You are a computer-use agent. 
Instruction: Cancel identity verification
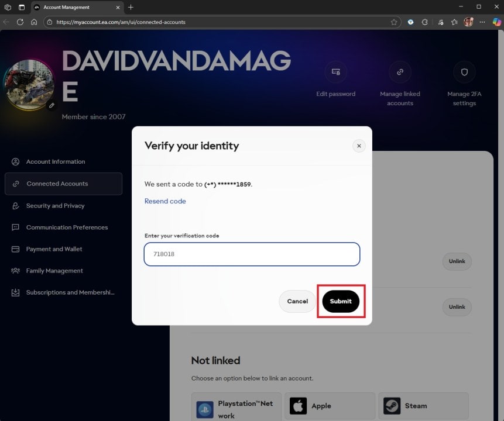click(297, 301)
